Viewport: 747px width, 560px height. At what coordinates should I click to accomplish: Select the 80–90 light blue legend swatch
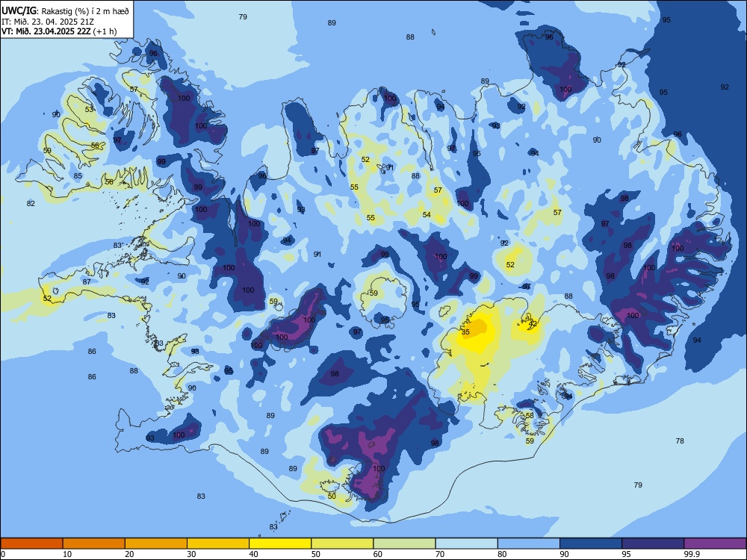pyautogui.click(x=529, y=544)
